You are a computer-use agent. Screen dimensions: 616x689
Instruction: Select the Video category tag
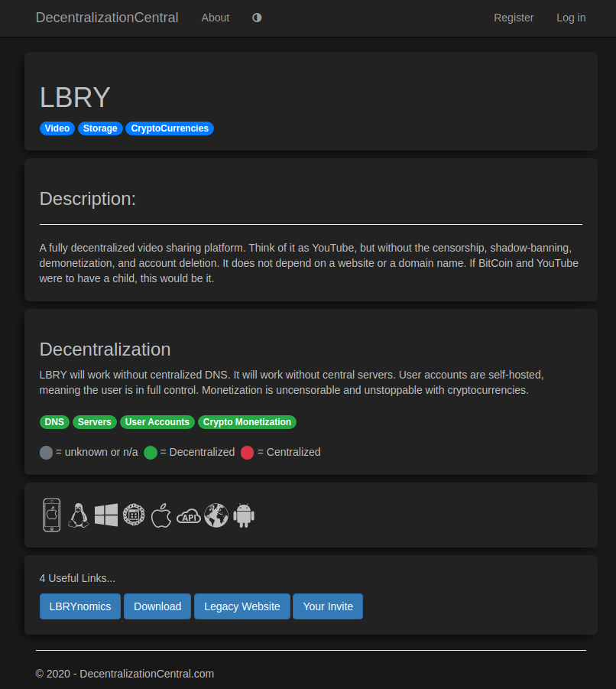(57, 128)
